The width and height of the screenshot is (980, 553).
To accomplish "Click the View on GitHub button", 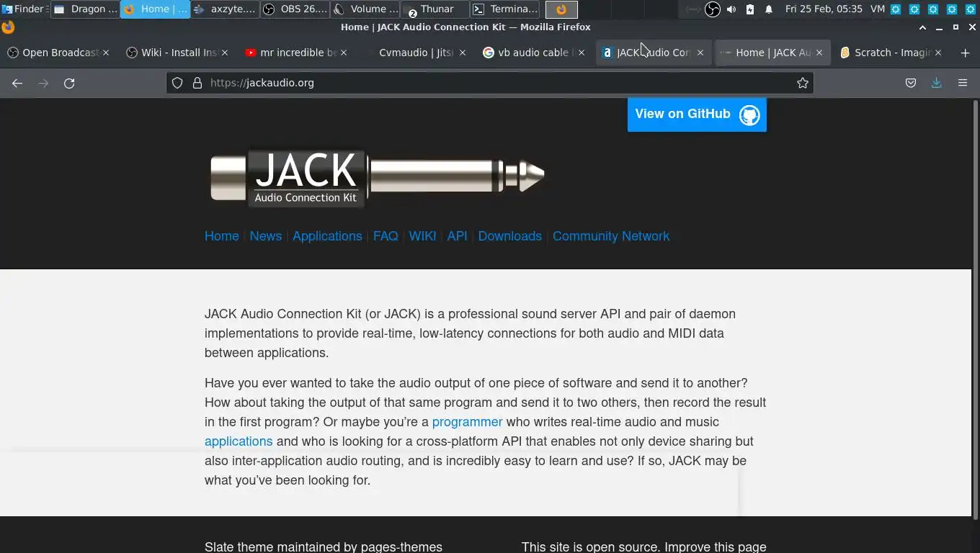I will [x=697, y=114].
